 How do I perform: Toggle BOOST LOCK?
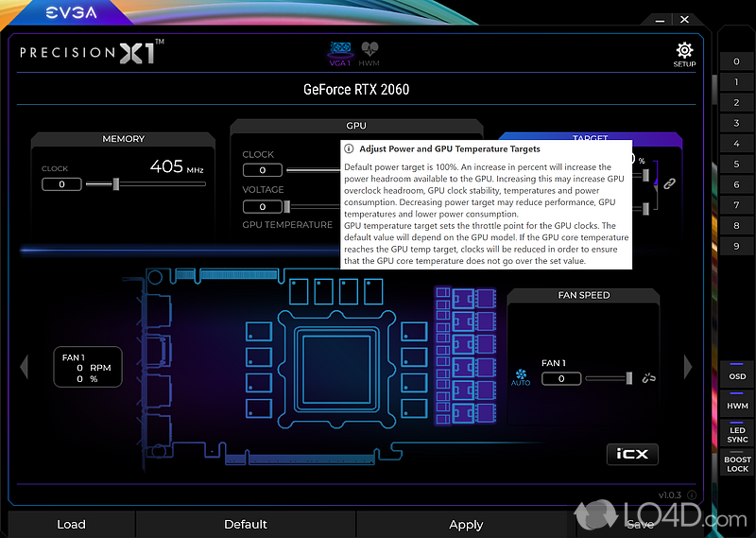pyautogui.click(x=737, y=462)
